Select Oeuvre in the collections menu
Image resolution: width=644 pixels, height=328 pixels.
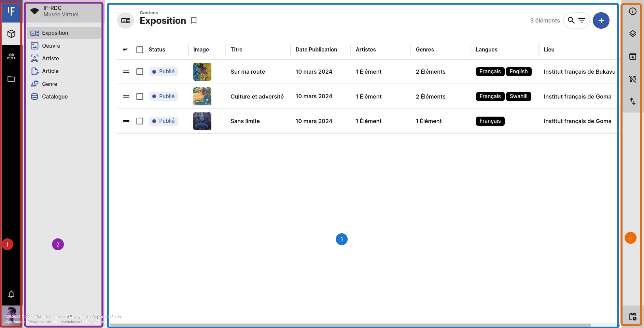51,46
